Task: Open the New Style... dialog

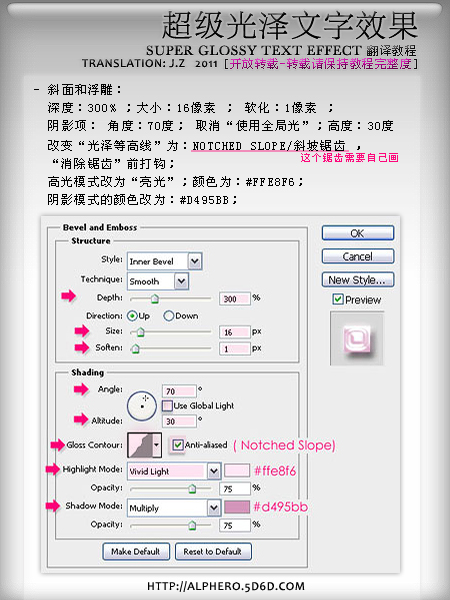Action: [357, 280]
